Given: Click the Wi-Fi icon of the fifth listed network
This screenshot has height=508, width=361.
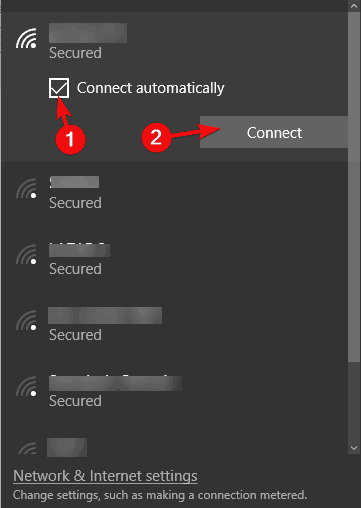Looking at the screenshot, I should (x=26, y=387).
